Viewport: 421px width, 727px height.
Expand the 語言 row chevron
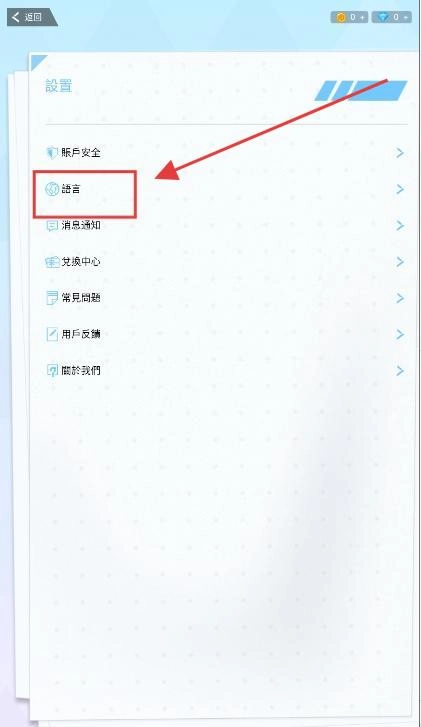[400, 189]
